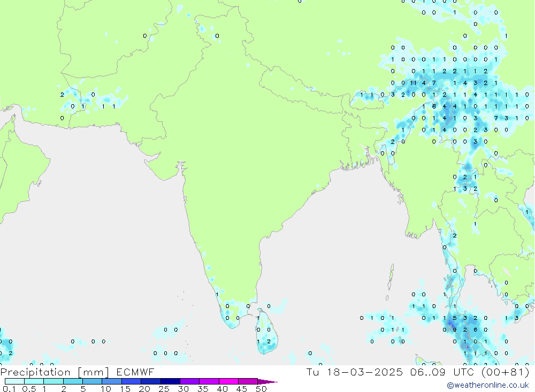
Task: Click the 'Precipitation [mm]' title label
Action: [55, 372]
